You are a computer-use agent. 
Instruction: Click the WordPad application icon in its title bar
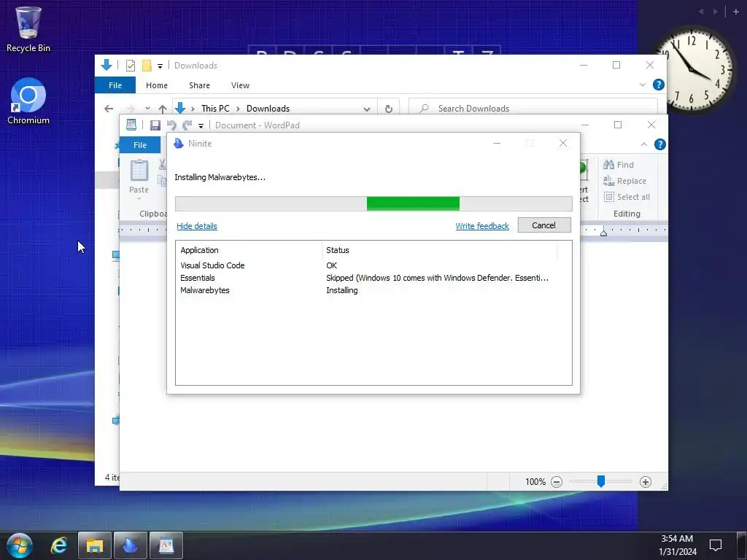[x=131, y=125]
